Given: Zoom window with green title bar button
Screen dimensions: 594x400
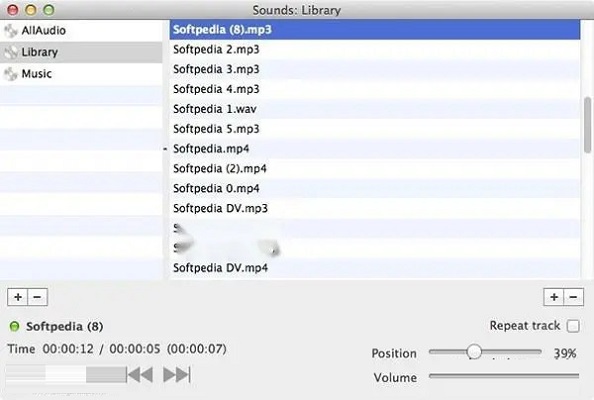Looking at the screenshot, I should (48, 10).
